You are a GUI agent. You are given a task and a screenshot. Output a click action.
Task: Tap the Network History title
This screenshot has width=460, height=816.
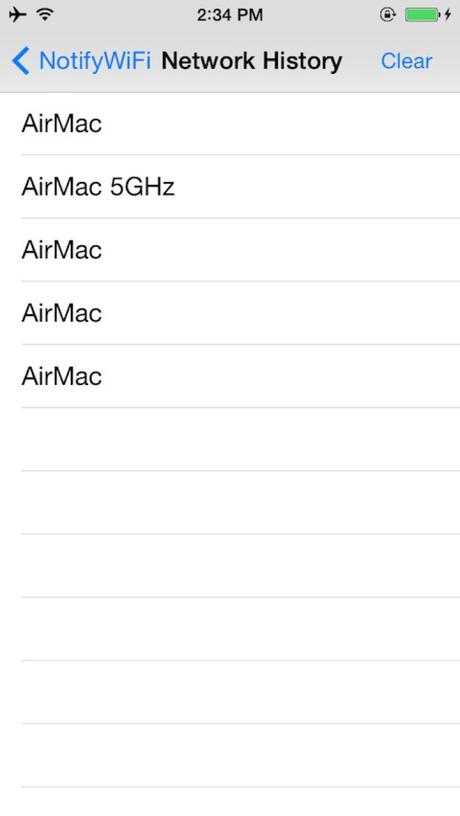[x=252, y=61]
